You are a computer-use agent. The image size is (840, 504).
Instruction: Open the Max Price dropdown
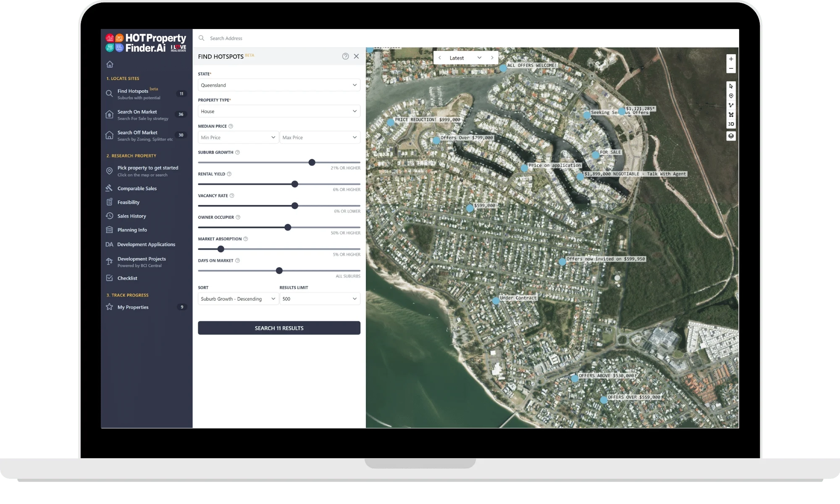(320, 137)
